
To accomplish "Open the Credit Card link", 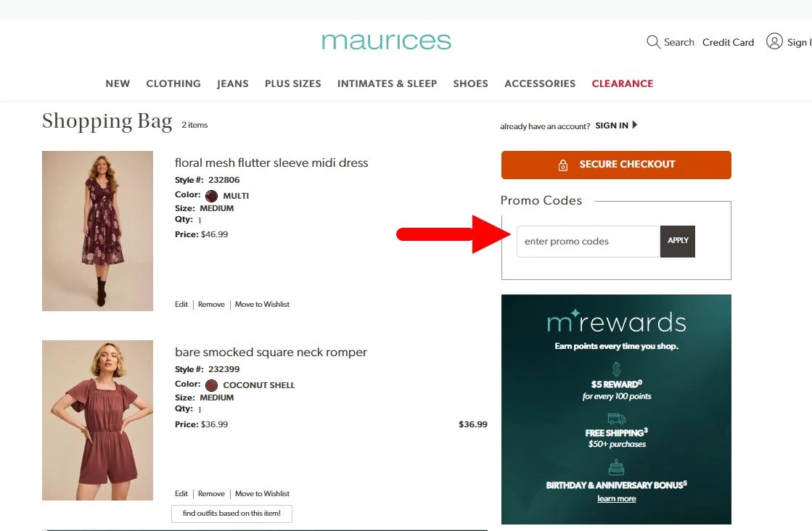I will tap(728, 43).
